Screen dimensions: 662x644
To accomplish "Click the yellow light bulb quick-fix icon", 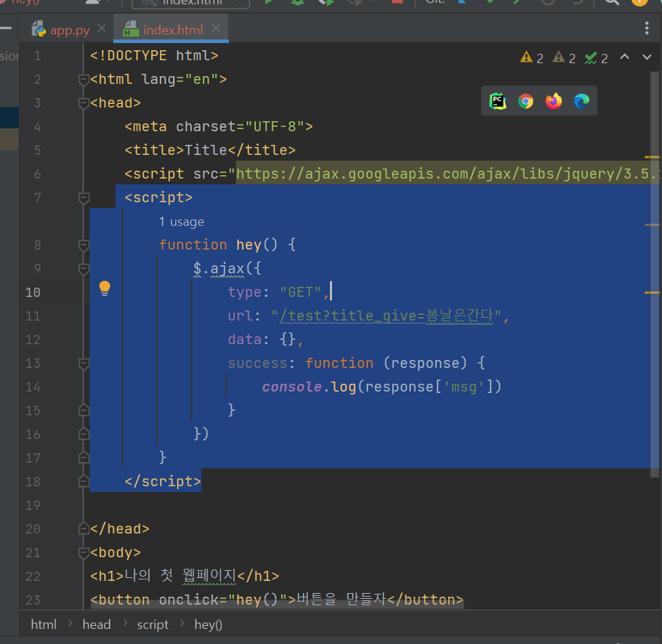I will [105, 289].
